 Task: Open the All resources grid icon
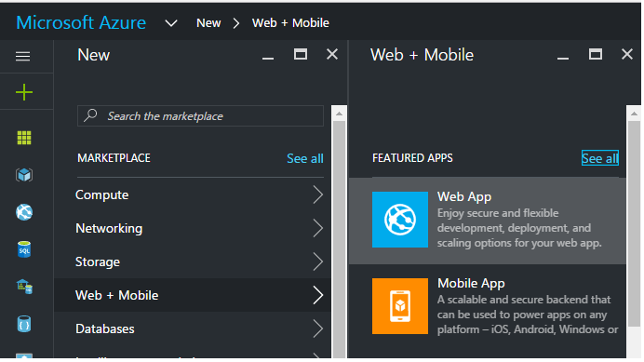coord(24,138)
